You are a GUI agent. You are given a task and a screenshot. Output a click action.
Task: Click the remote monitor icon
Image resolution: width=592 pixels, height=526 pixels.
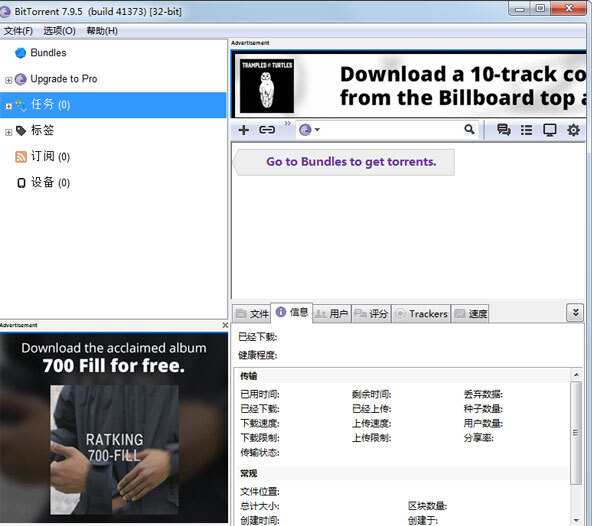549,130
